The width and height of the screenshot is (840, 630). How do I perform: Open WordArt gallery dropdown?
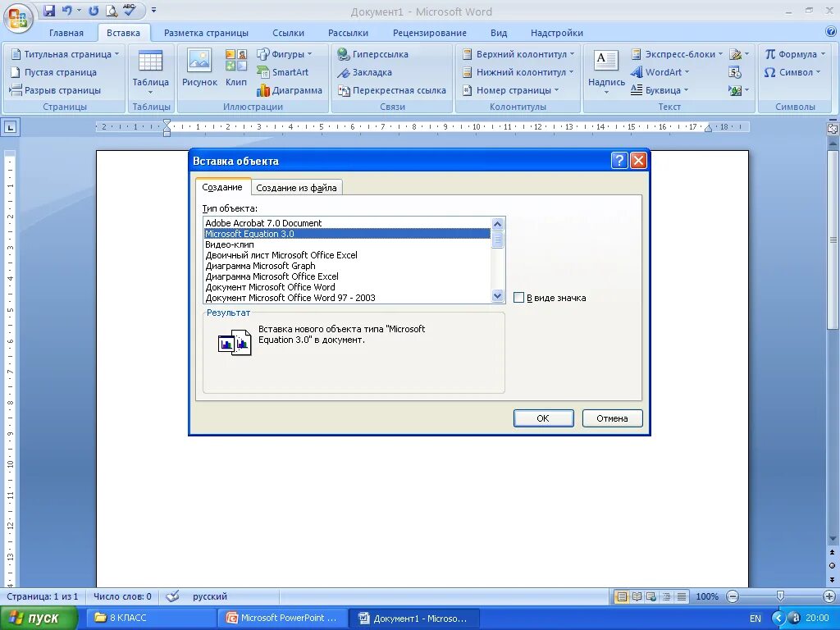(660, 72)
